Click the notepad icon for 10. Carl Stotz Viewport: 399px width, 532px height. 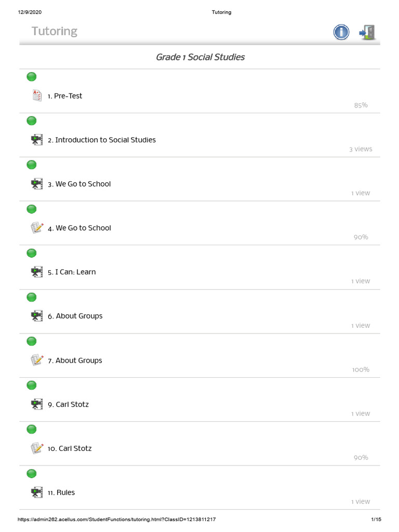36,448
